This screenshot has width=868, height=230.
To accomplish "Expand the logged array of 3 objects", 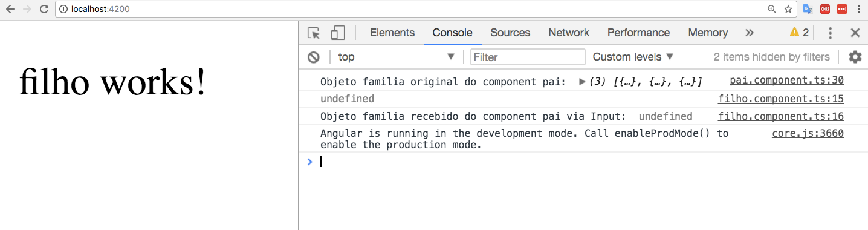I will [582, 81].
